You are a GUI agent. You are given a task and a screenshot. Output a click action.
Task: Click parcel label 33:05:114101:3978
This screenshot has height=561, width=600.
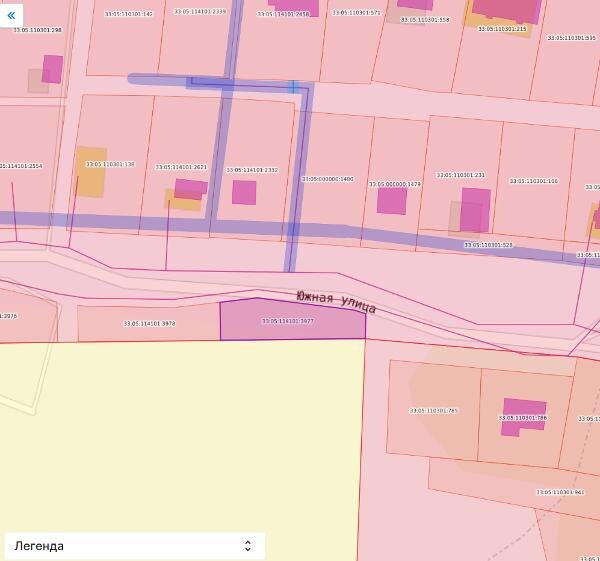click(149, 324)
